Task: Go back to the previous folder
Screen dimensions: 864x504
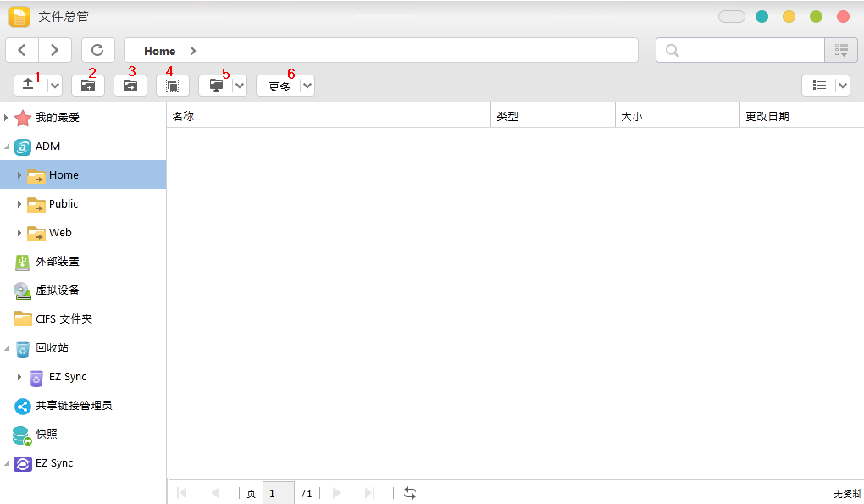Action: pos(22,50)
